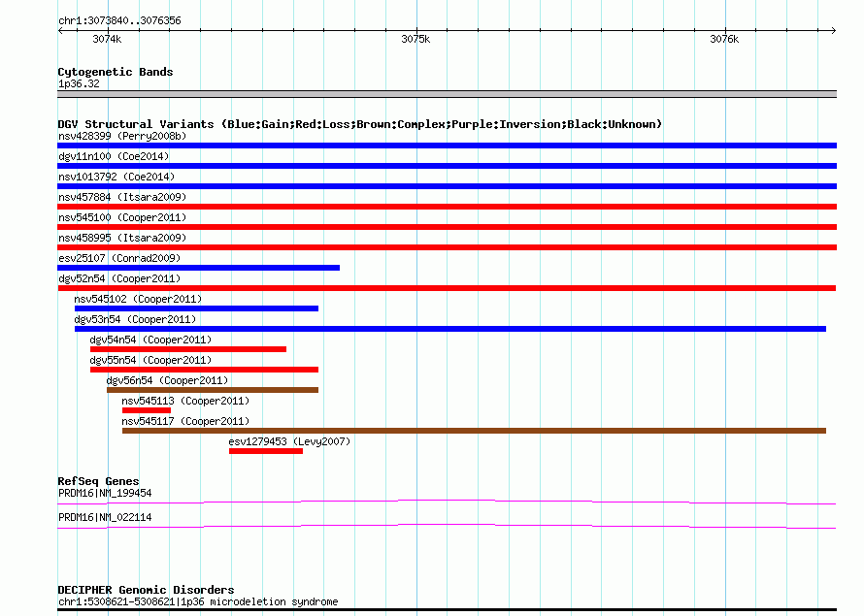The width and height of the screenshot is (864, 616).
Task: Click the 3074k ruler tick label
Action: click(x=107, y=39)
